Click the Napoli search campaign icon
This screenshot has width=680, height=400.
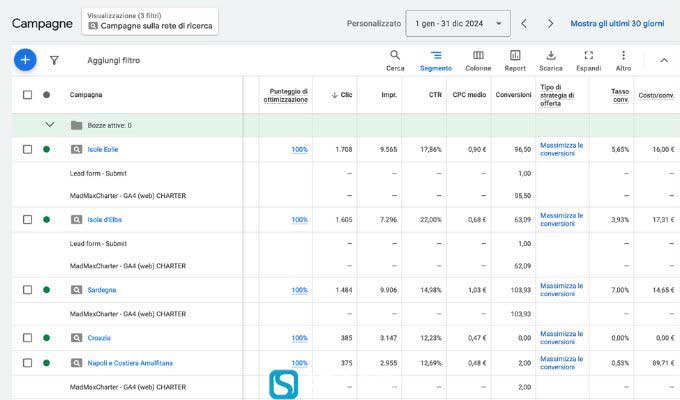76,363
